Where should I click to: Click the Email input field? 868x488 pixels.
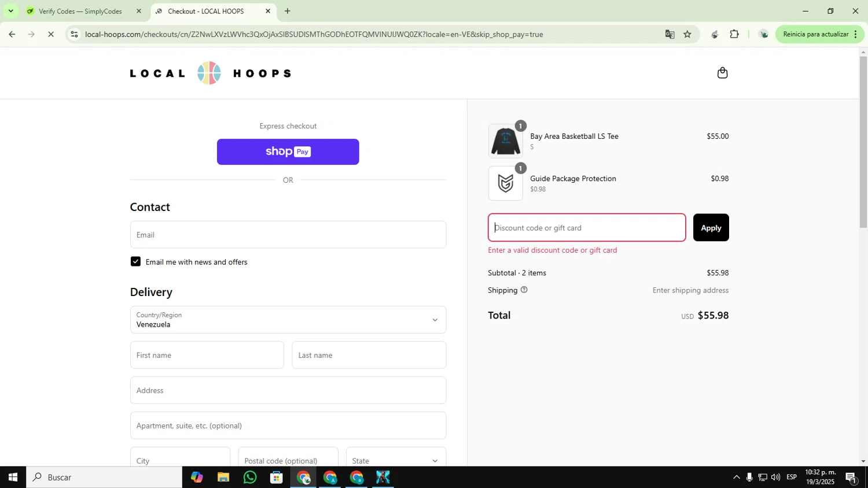click(x=288, y=235)
